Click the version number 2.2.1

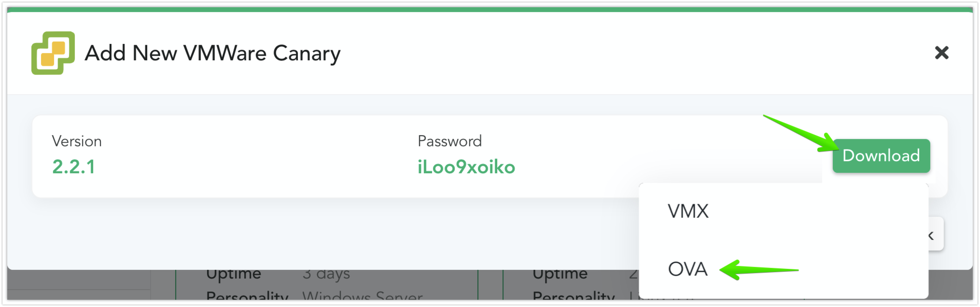click(73, 167)
